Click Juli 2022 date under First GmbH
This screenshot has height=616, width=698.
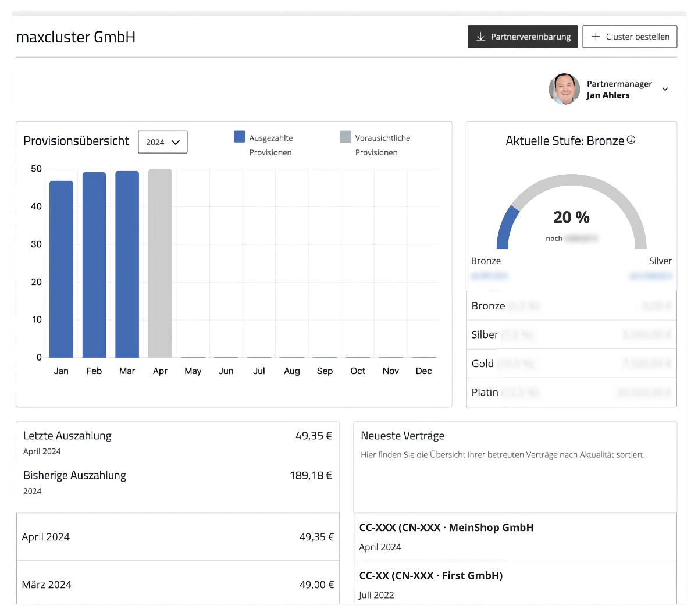tap(376, 595)
